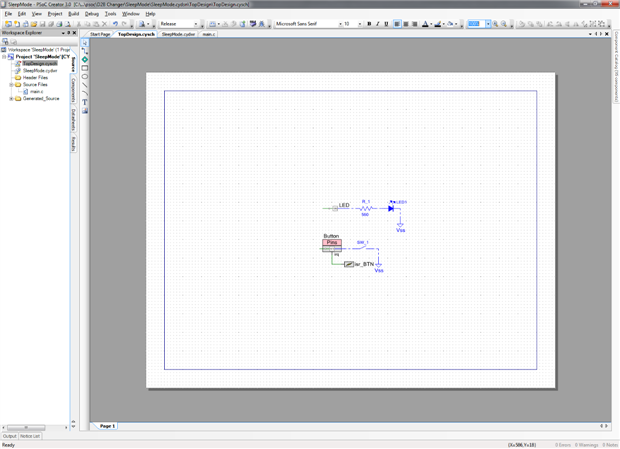
Task: Select the green sheet connector tool
Action: tap(85, 59)
